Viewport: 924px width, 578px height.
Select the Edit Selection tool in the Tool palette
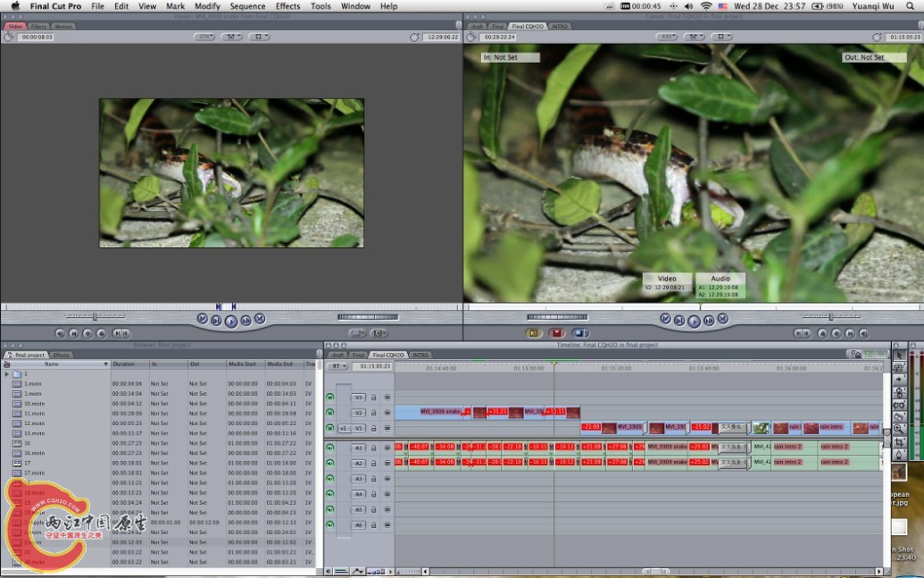coord(899,367)
